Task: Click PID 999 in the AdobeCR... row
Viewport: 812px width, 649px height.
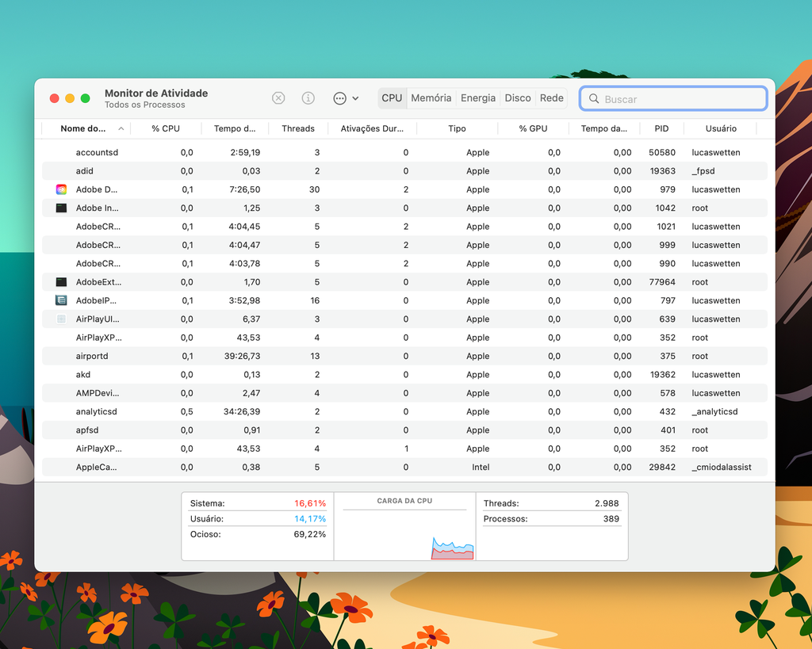Action: click(x=668, y=245)
